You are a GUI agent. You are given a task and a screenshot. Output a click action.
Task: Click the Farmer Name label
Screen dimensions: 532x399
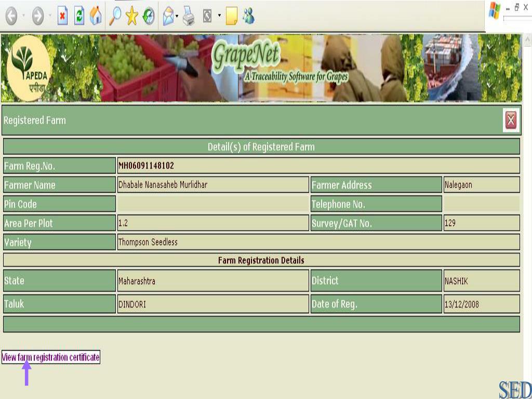[30, 185]
